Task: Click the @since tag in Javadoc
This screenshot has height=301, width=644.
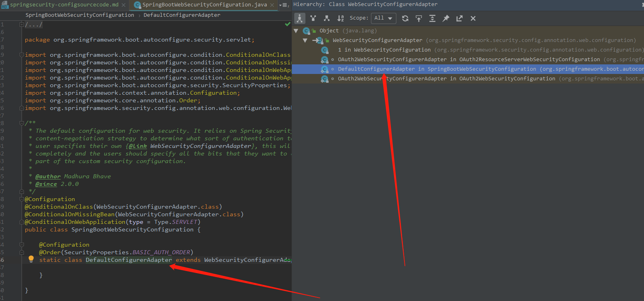Action: click(x=46, y=184)
